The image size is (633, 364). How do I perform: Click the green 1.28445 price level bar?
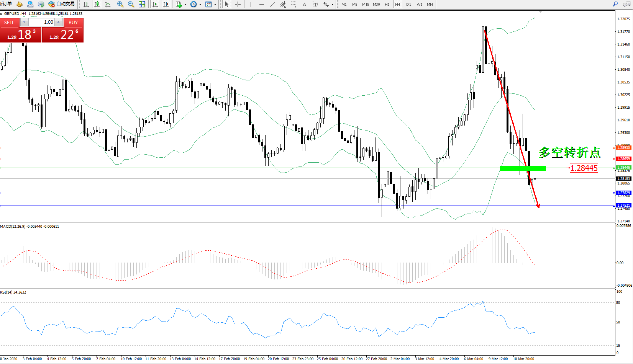(x=523, y=168)
